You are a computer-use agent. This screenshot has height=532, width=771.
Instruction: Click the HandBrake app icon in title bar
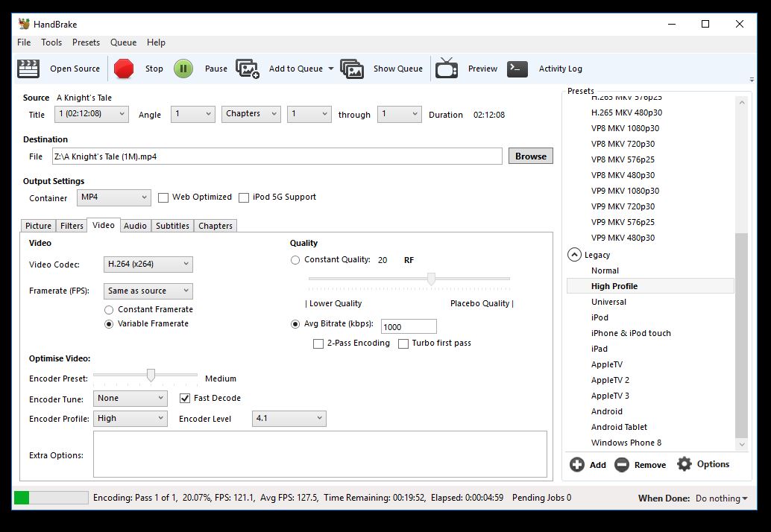tap(24, 24)
